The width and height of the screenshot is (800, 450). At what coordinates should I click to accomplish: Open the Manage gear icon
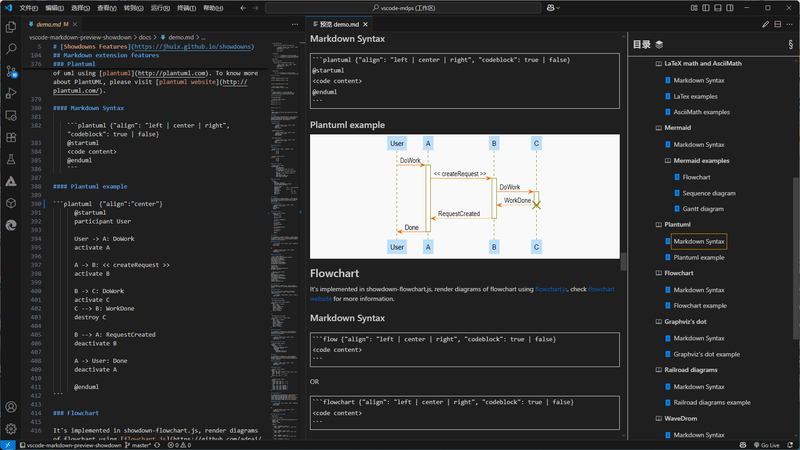[11, 429]
